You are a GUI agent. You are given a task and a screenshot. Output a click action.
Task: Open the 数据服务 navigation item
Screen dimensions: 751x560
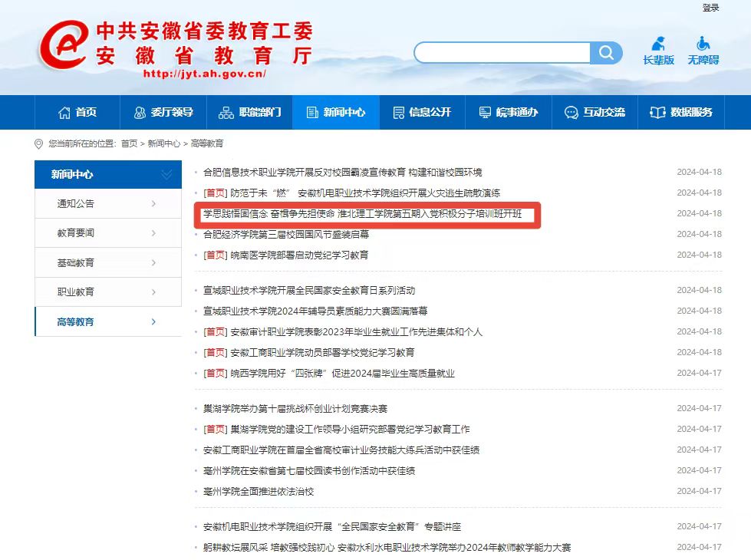click(681, 112)
